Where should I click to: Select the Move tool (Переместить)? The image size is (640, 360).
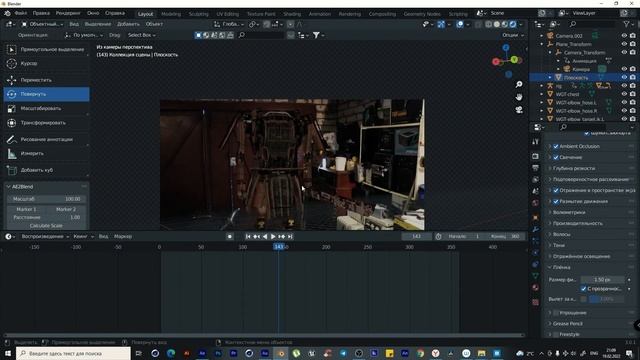46,80
